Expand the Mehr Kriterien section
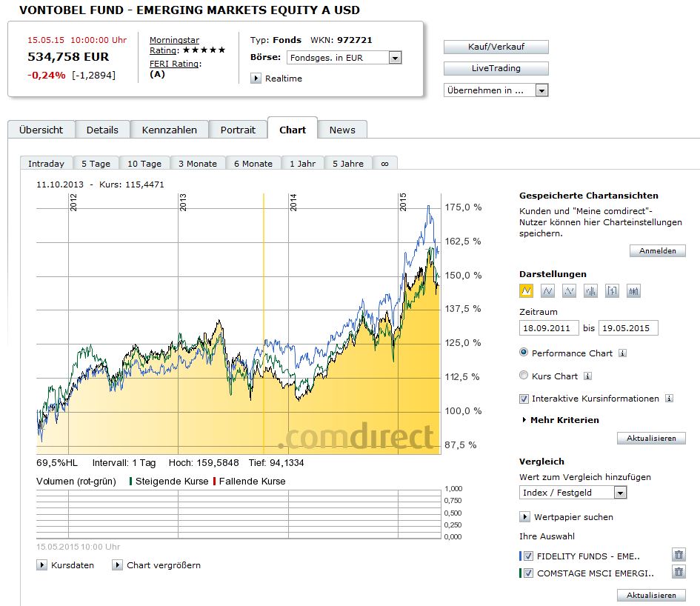The image size is (700, 606). click(559, 420)
